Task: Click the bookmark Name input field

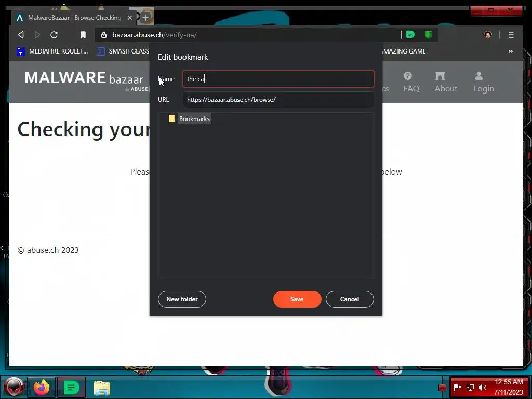Action: tap(278, 79)
